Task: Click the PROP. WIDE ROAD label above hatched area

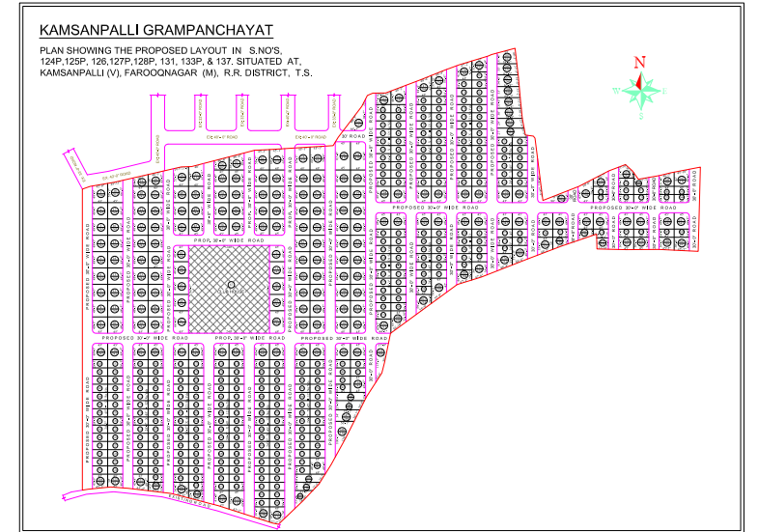Action: click(229, 239)
